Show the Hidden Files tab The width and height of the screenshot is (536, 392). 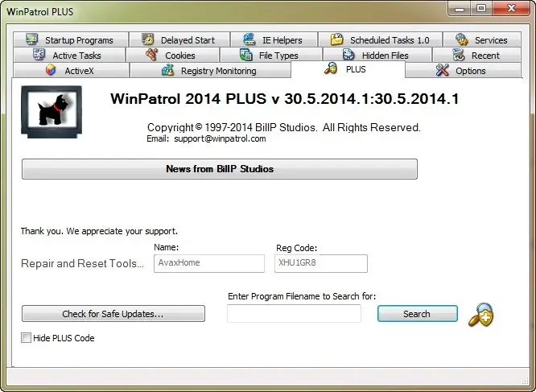(x=377, y=55)
